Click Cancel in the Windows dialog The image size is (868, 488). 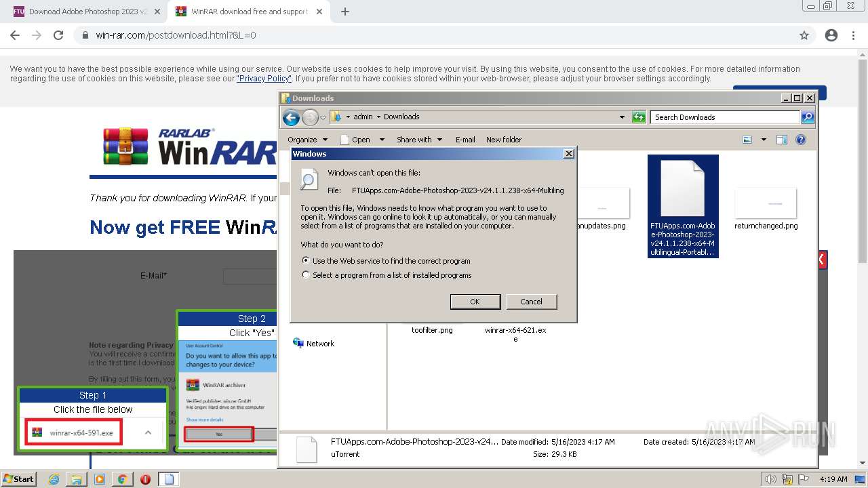pos(532,302)
